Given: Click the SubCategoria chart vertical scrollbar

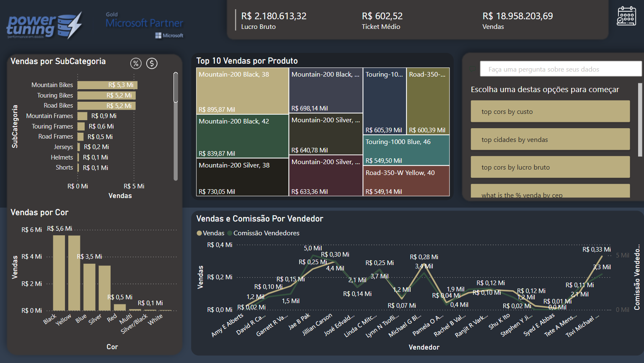Looking at the screenshot, I should point(176,88).
